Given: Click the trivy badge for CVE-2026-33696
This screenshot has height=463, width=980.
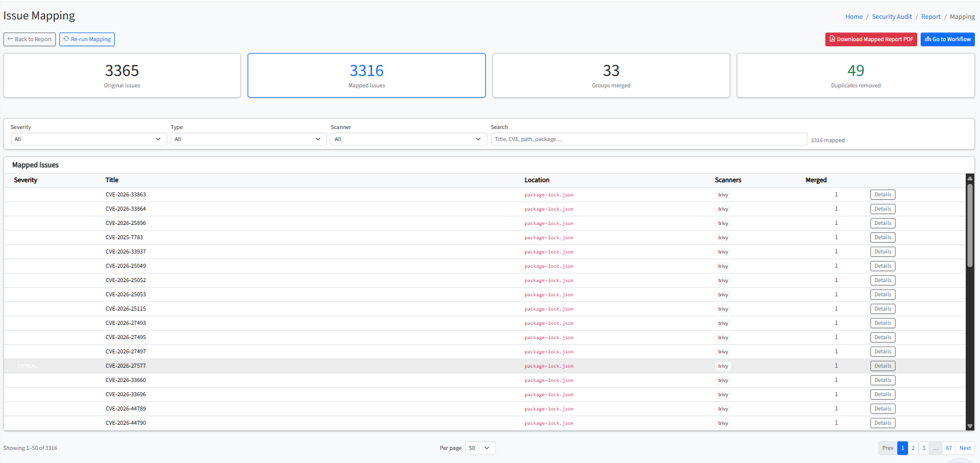Looking at the screenshot, I should pyautogui.click(x=723, y=394).
